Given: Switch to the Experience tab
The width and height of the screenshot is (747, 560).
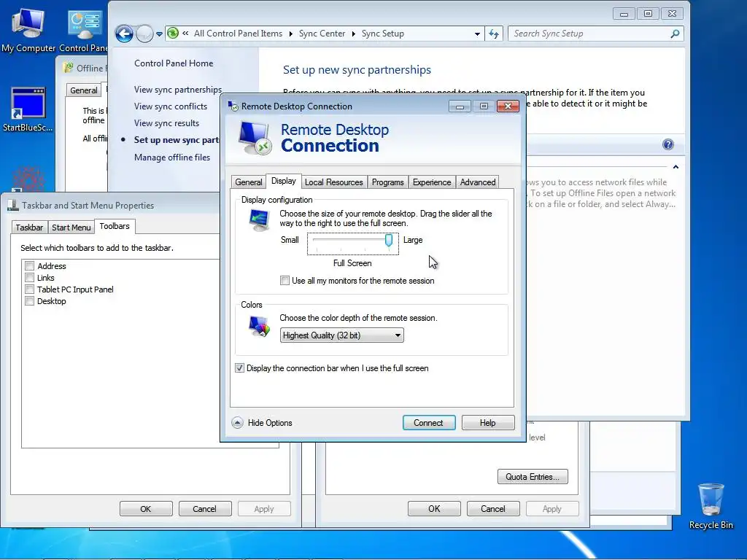Looking at the screenshot, I should coord(432,182).
